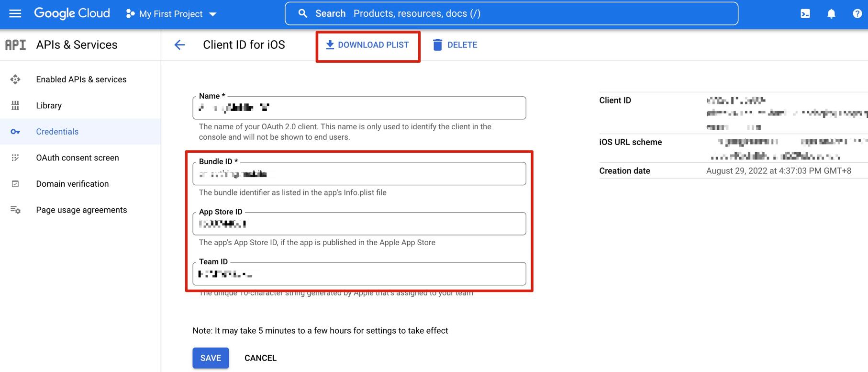Go back using the left arrow
Viewport: 868px width, 372px height.
pos(179,45)
